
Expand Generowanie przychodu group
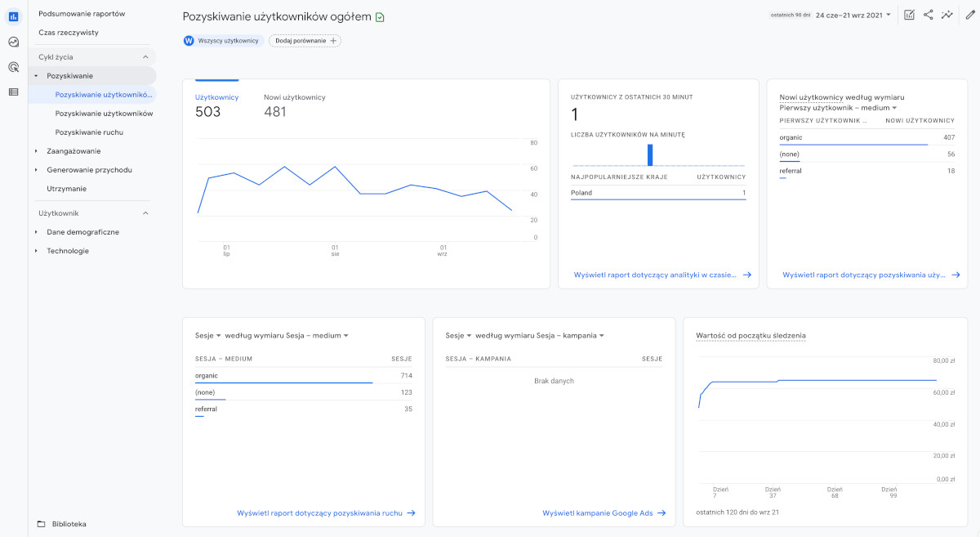[x=36, y=170]
